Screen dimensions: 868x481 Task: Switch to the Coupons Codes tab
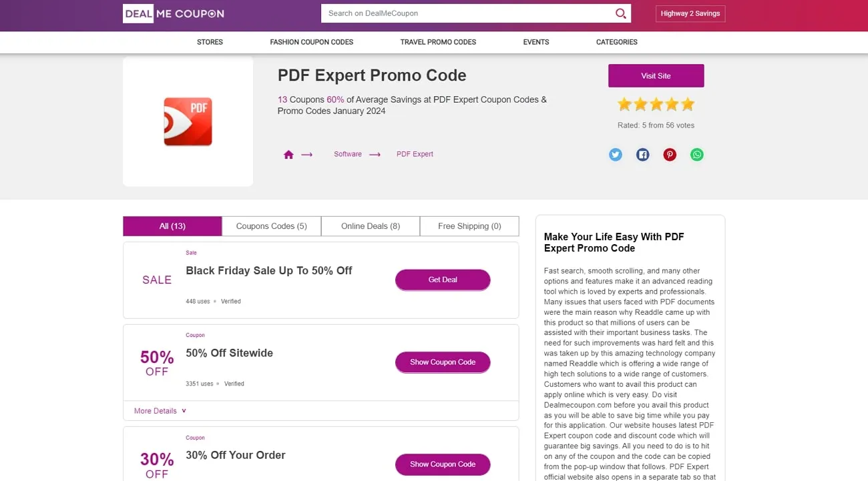click(x=271, y=225)
